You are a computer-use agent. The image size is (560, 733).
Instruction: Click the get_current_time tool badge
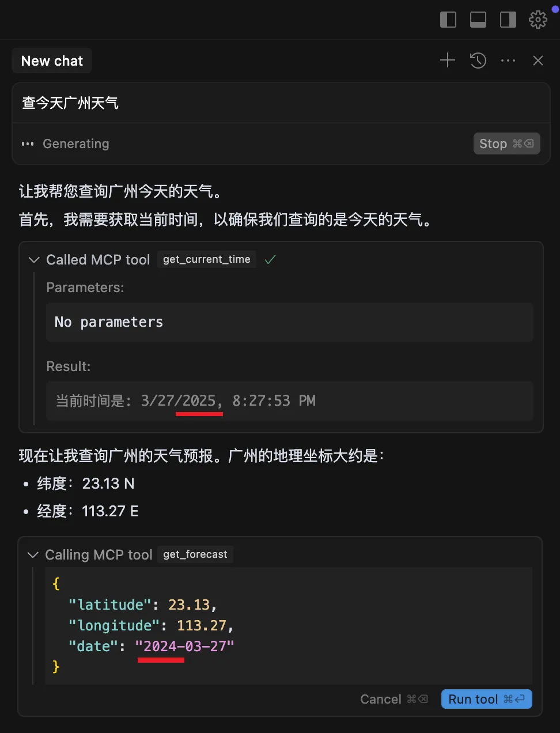pyautogui.click(x=206, y=259)
